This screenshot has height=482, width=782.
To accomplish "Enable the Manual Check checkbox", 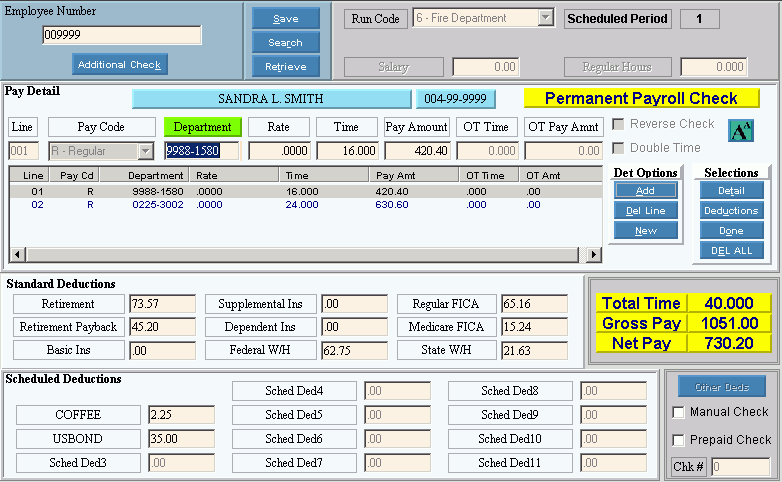I will (x=678, y=412).
